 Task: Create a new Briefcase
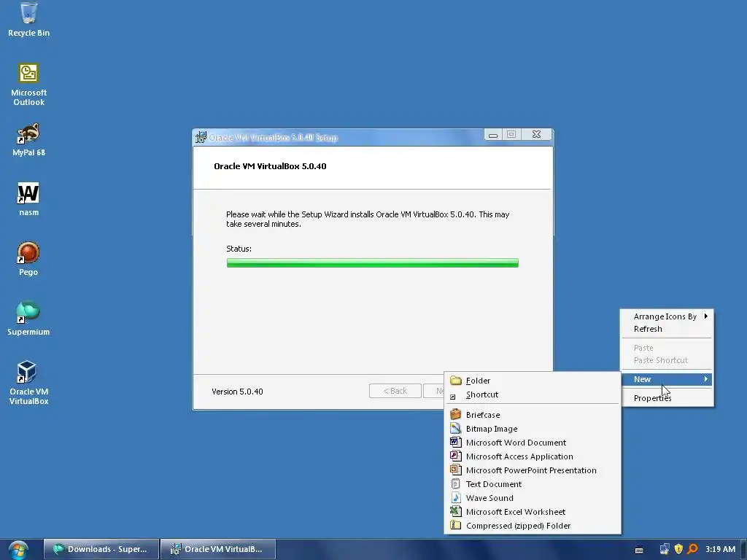533,414
